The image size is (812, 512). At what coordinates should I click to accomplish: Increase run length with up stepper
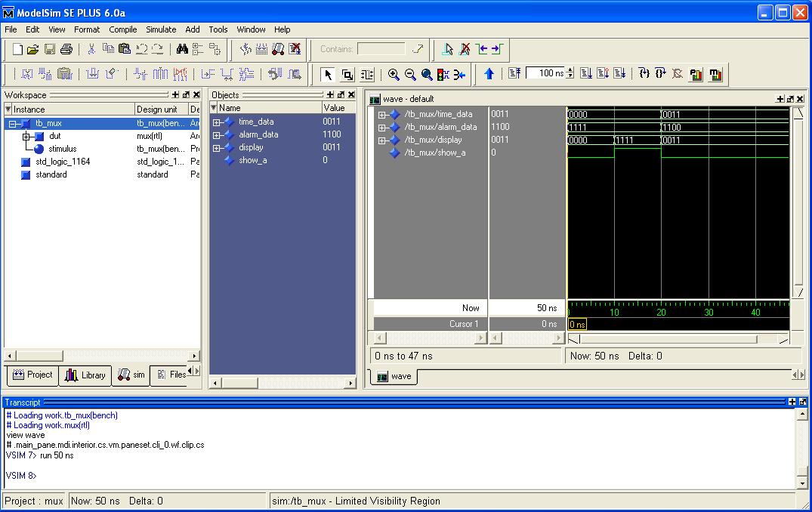point(570,70)
